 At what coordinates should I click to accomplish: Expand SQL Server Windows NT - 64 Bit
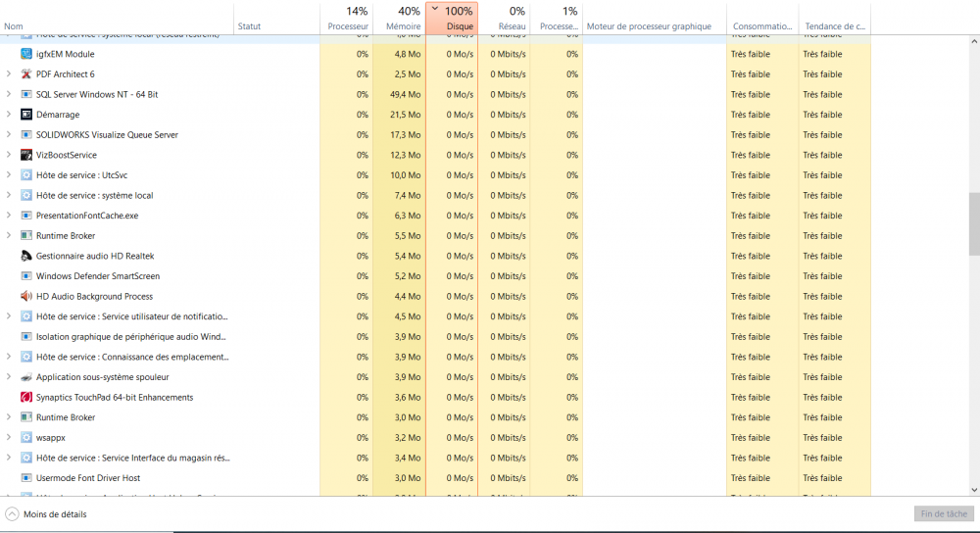[x=8, y=94]
